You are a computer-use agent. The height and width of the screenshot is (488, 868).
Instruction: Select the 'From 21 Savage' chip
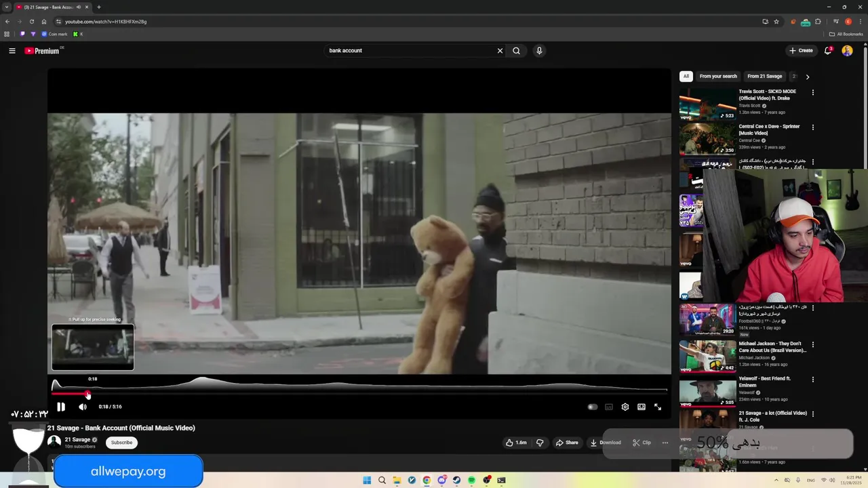764,77
